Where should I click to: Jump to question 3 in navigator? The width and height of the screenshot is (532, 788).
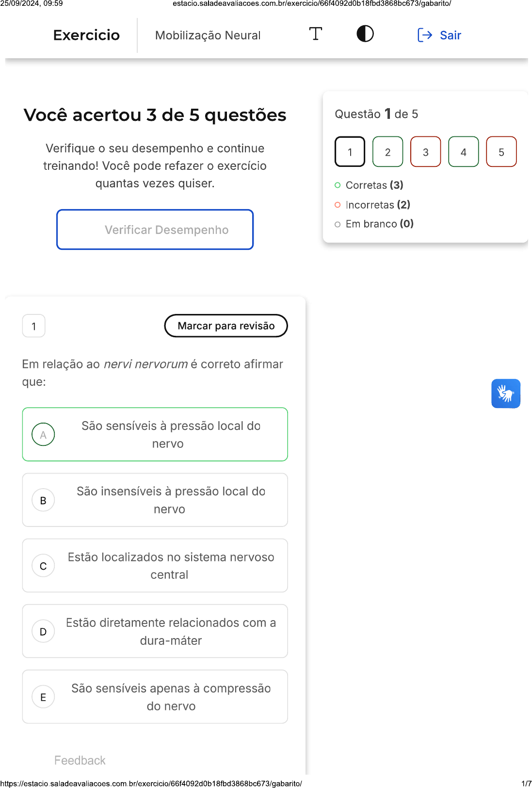[x=425, y=152]
